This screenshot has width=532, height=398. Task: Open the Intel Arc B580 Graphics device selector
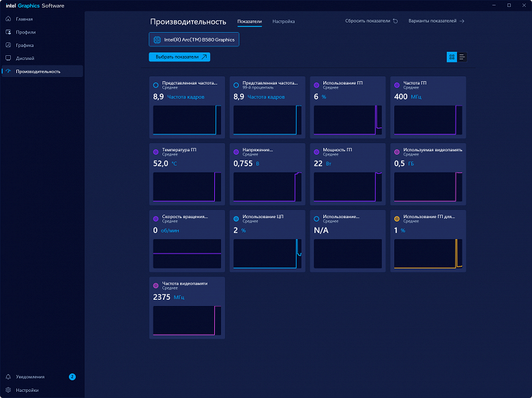click(x=194, y=40)
